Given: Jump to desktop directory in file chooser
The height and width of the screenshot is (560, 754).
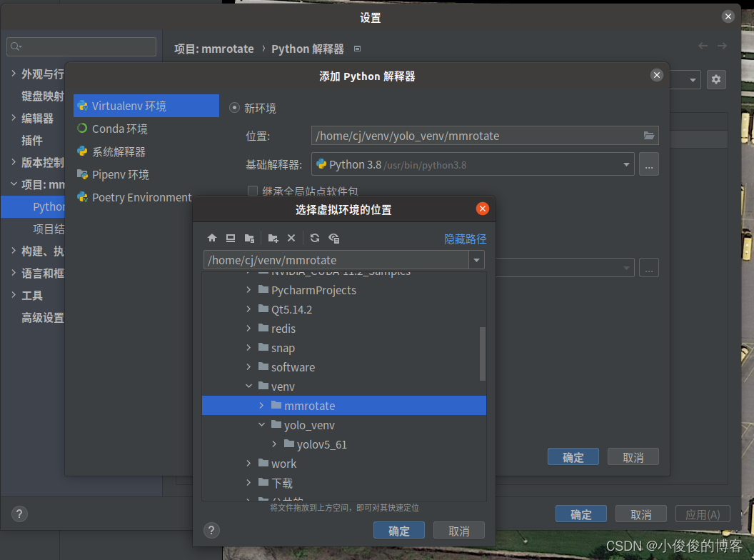Looking at the screenshot, I should (231, 238).
